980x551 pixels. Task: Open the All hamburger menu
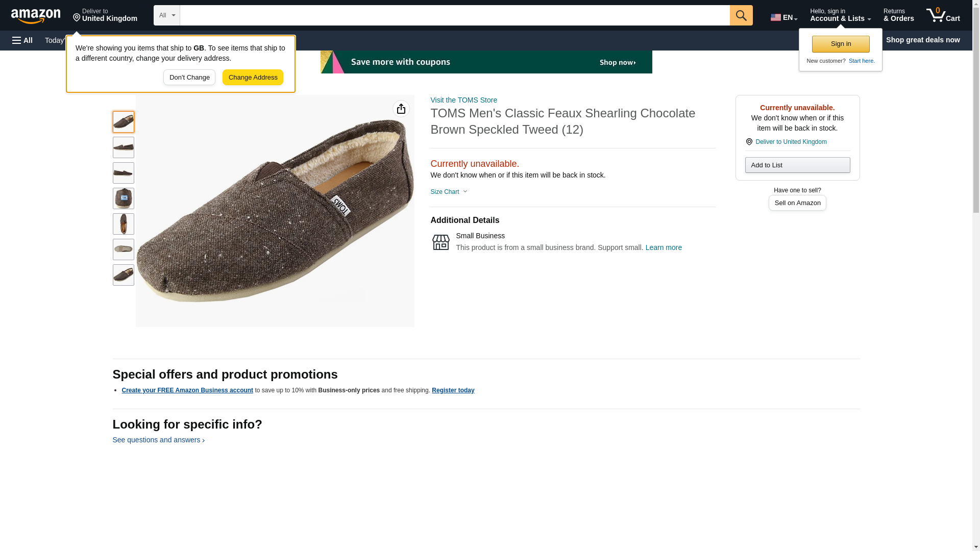coord(22,40)
